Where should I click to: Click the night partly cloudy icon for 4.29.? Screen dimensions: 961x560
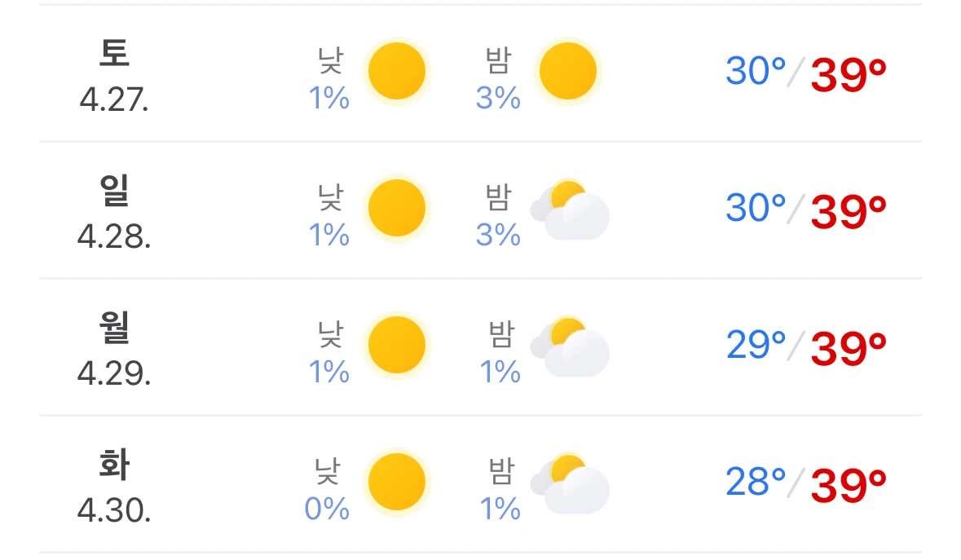pos(570,346)
